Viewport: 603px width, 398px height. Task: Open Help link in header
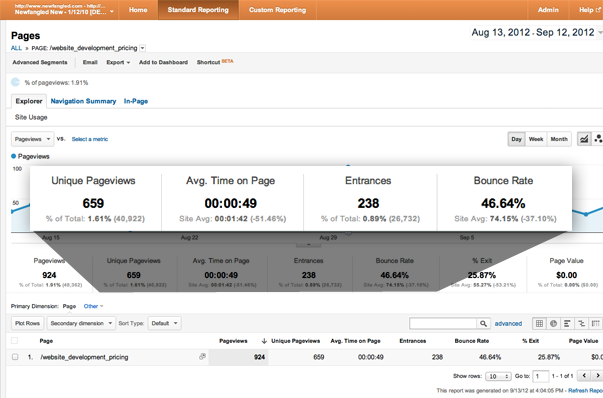(x=589, y=10)
